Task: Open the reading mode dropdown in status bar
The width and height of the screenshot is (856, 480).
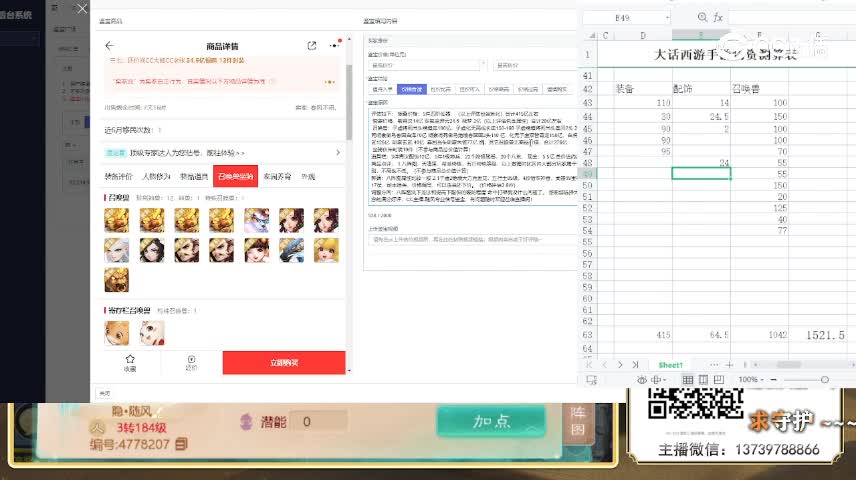Action: [x=658, y=380]
